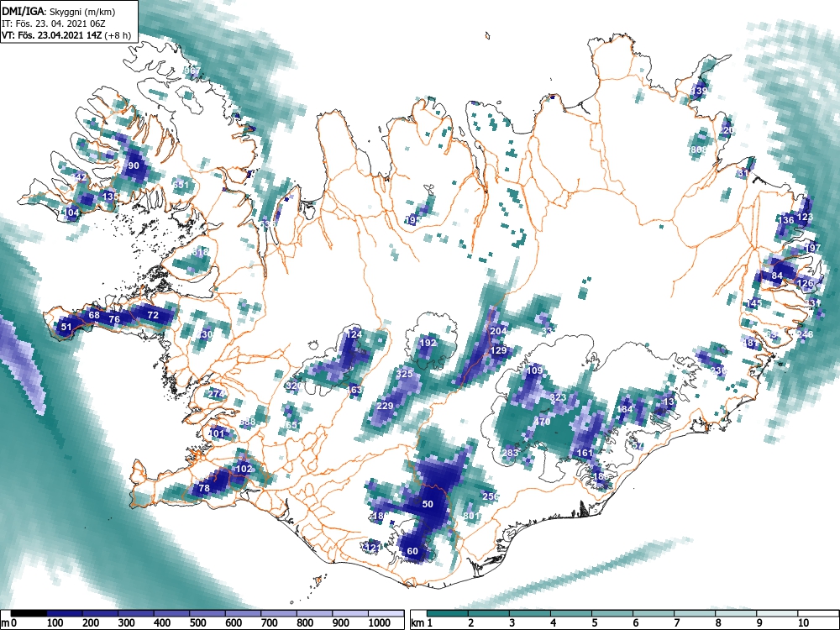Click the value 84 in the east fjords

click(x=777, y=276)
